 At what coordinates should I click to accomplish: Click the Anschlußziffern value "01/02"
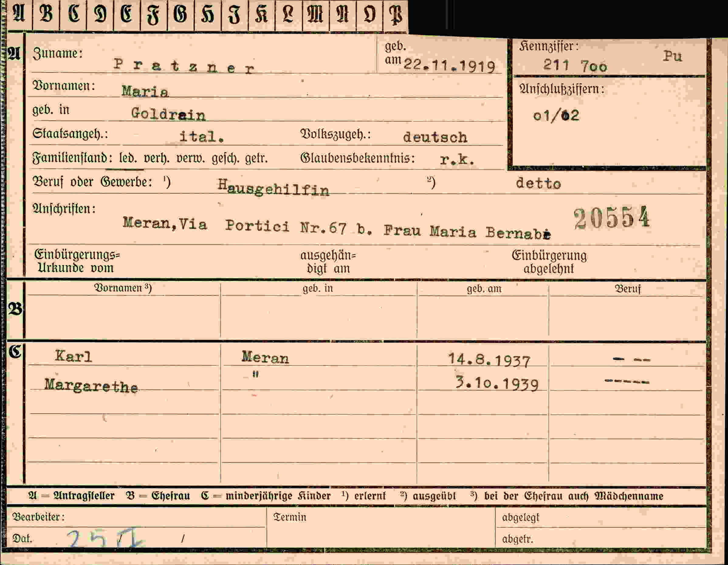(x=556, y=116)
